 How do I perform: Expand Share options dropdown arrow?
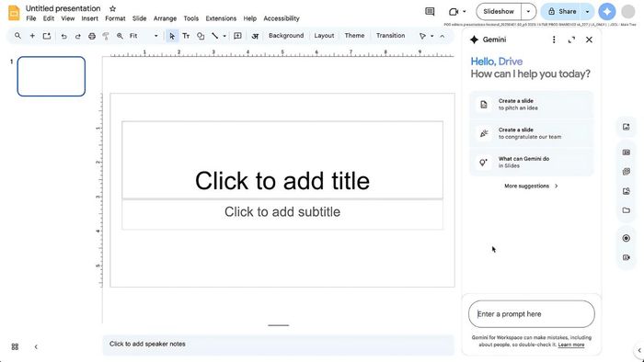(x=587, y=11)
